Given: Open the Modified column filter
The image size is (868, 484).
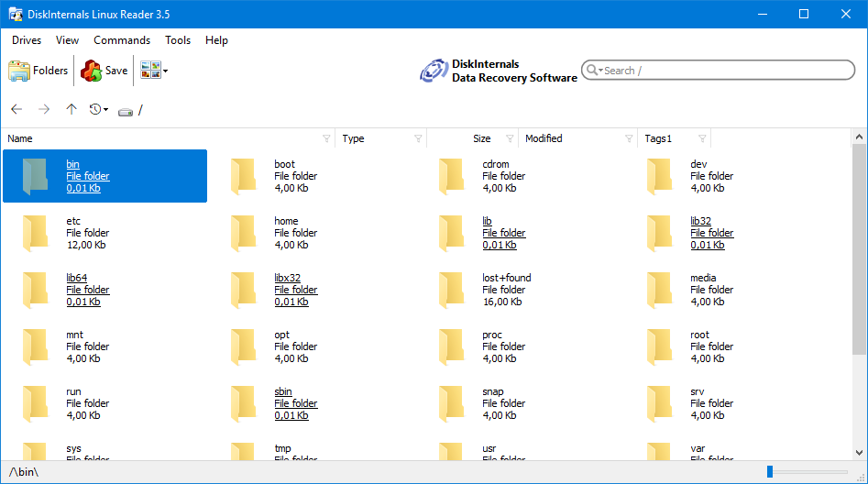Looking at the screenshot, I should point(629,138).
